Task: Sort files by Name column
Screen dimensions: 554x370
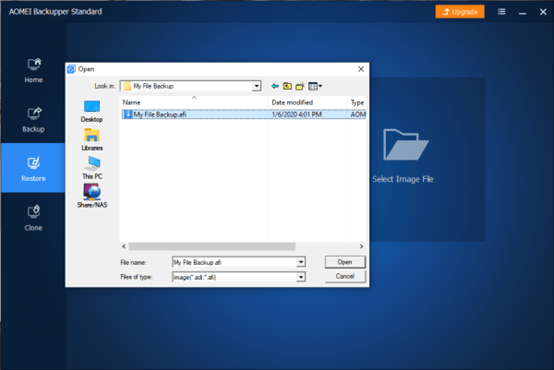Action: point(194,102)
